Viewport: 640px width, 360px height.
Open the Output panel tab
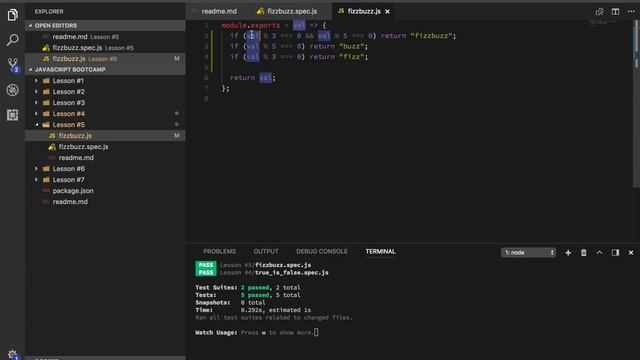click(x=266, y=251)
